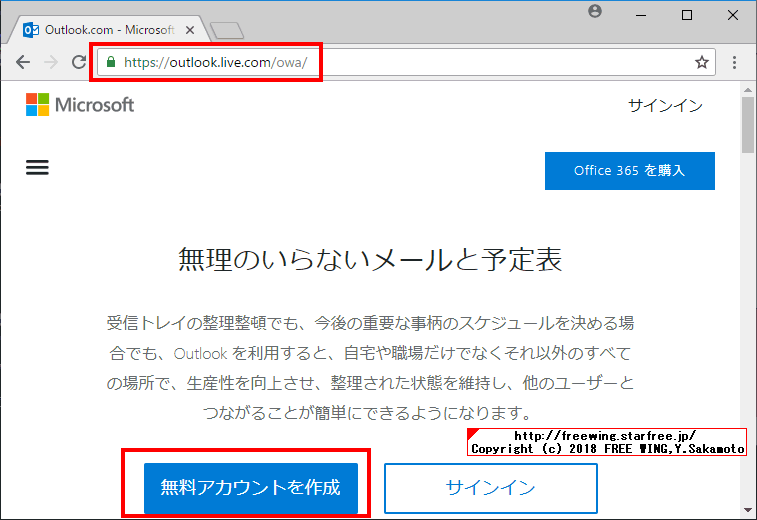Click the browser forward arrow
Image resolution: width=757 pixels, height=520 pixels.
point(51,62)
